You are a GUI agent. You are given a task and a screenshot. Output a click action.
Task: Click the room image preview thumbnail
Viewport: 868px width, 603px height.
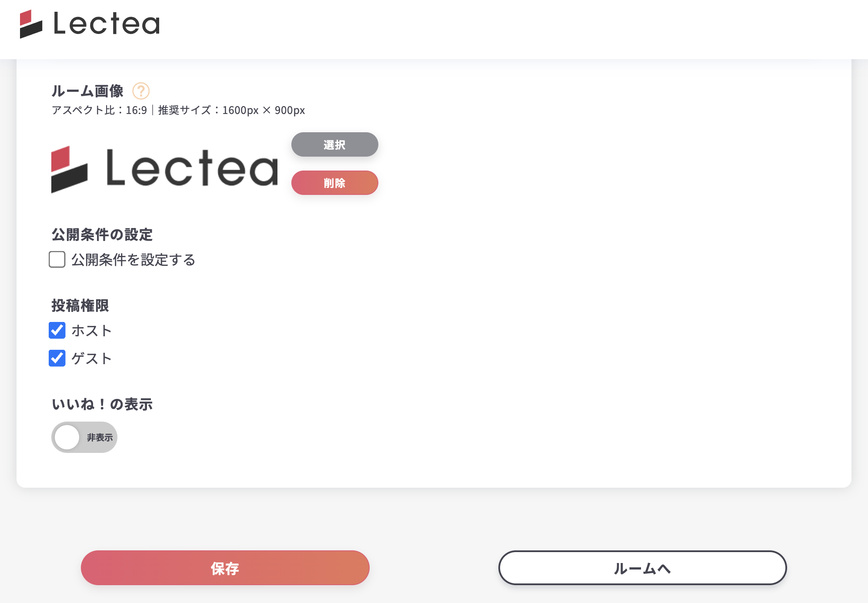tap(164, 169)
